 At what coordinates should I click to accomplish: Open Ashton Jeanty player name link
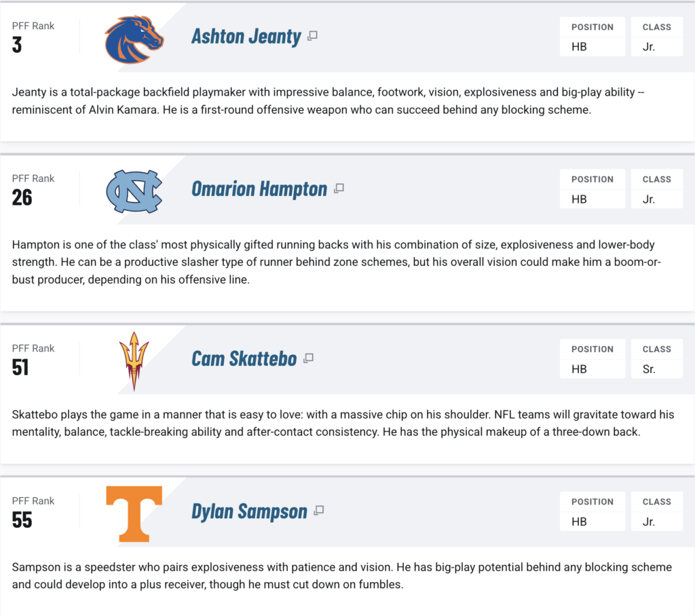(x=246, y=37)
